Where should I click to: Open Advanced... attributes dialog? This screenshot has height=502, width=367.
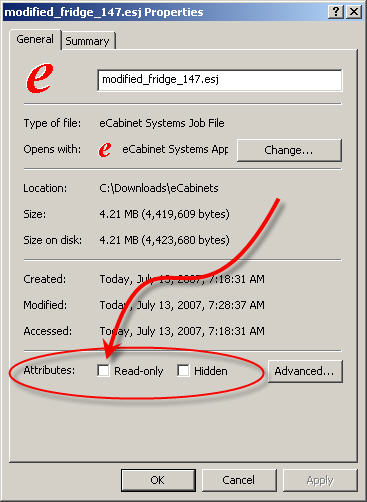point(305,371)
